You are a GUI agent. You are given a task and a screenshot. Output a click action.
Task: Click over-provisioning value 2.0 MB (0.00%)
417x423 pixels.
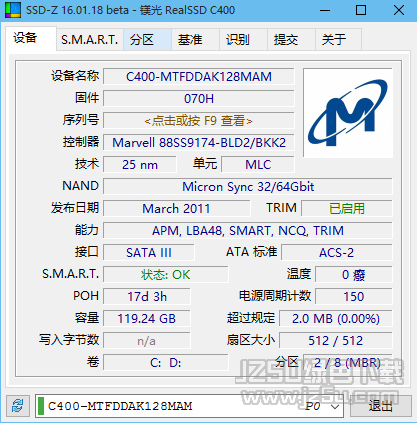click(x=336, y=319)
